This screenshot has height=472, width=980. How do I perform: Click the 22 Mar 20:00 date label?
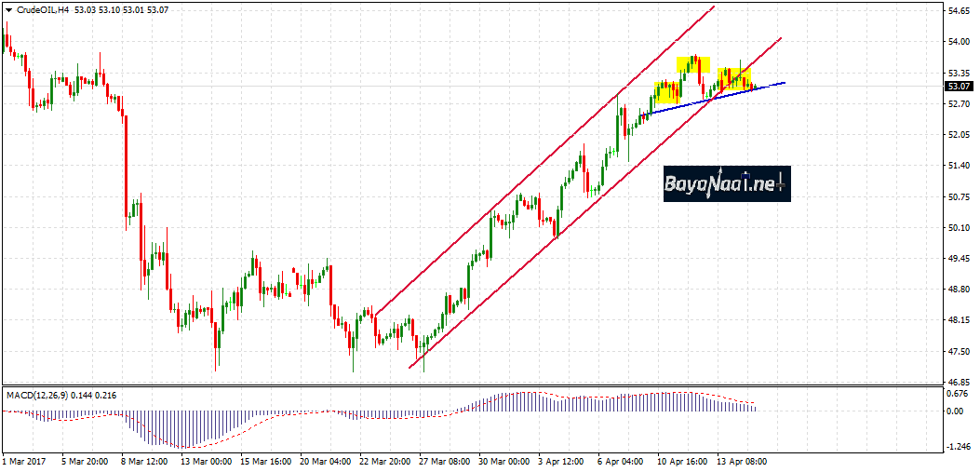[383, 461]
